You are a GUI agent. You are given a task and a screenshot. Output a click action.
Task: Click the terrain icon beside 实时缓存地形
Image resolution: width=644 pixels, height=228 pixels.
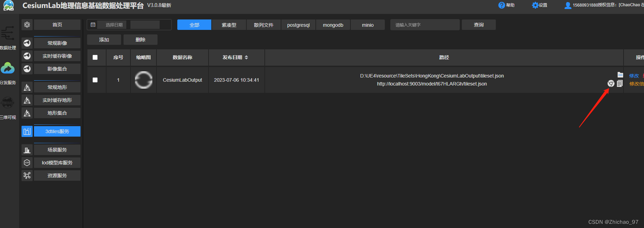click(27, 100)
